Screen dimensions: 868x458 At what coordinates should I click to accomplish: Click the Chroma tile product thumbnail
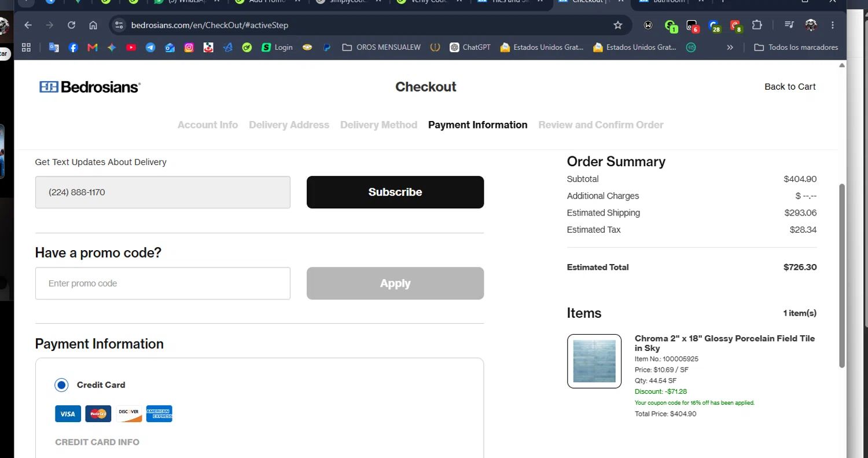click(x=594, y=361)
